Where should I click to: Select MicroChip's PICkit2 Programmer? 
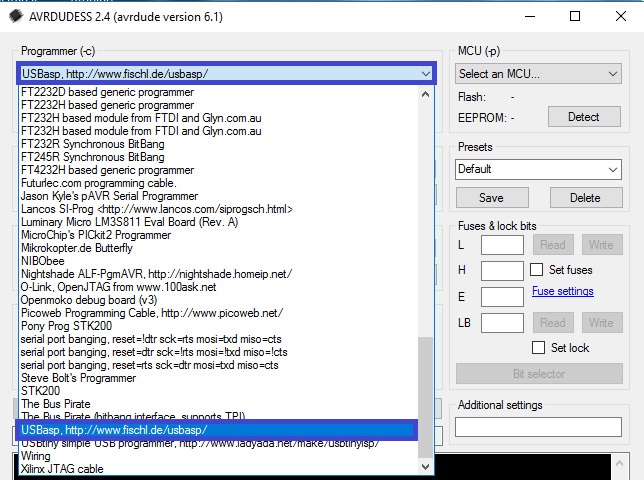219,235
